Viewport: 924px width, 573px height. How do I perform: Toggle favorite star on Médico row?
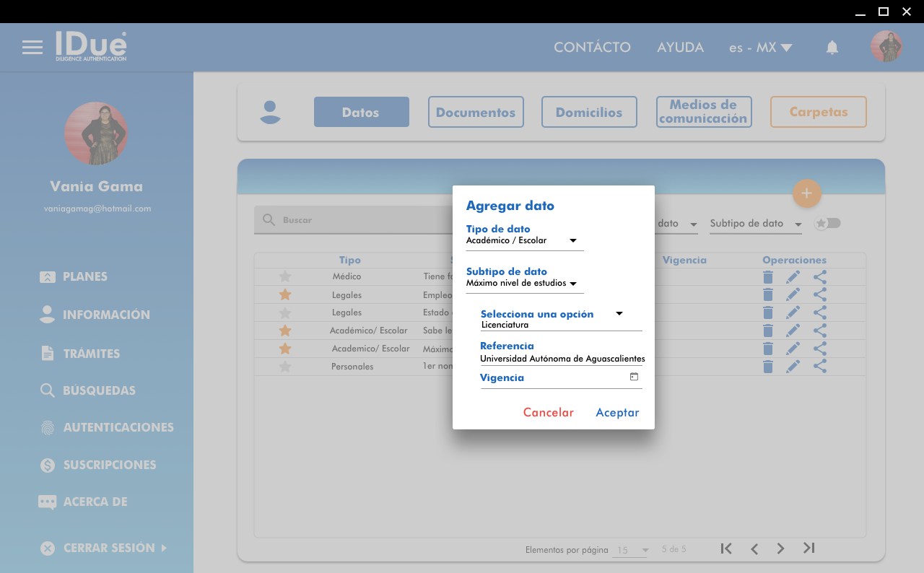click(x=285, y=276)
